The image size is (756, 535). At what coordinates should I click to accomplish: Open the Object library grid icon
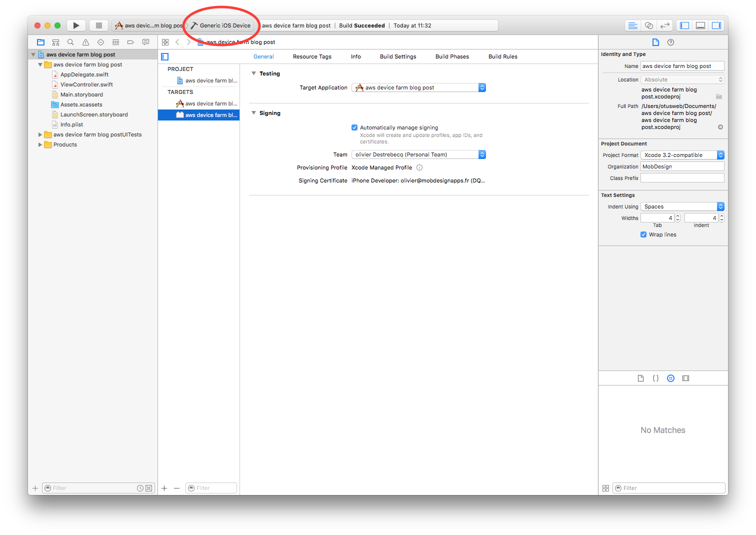(x=670, y=378)
